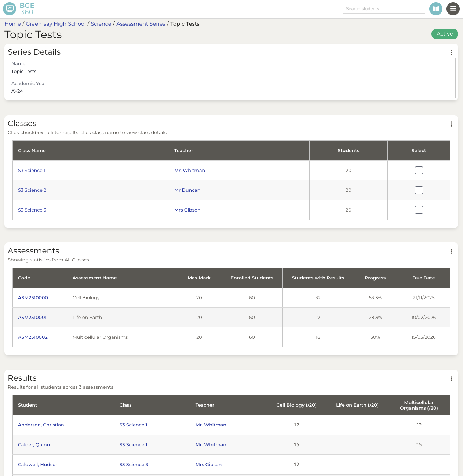This screenshot has height=476, width=463.
Task: Navigate to Home via breadcrumb
Action: coord(12,23)
